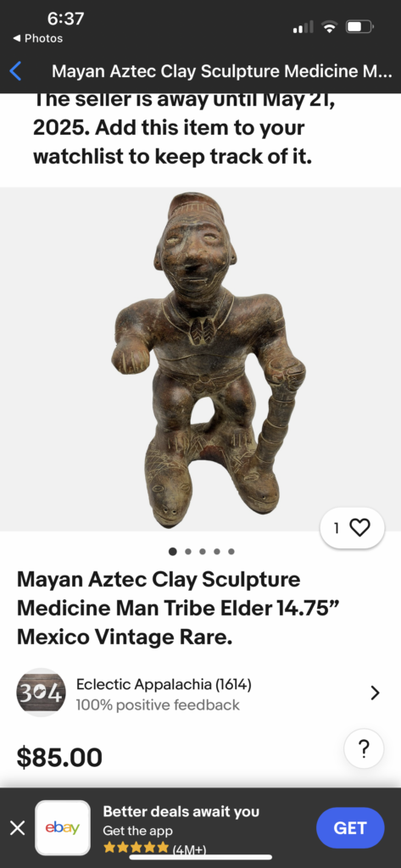The image size is (401, 868).
Task: Tap the five-star app rating
Action: point(136,848)
